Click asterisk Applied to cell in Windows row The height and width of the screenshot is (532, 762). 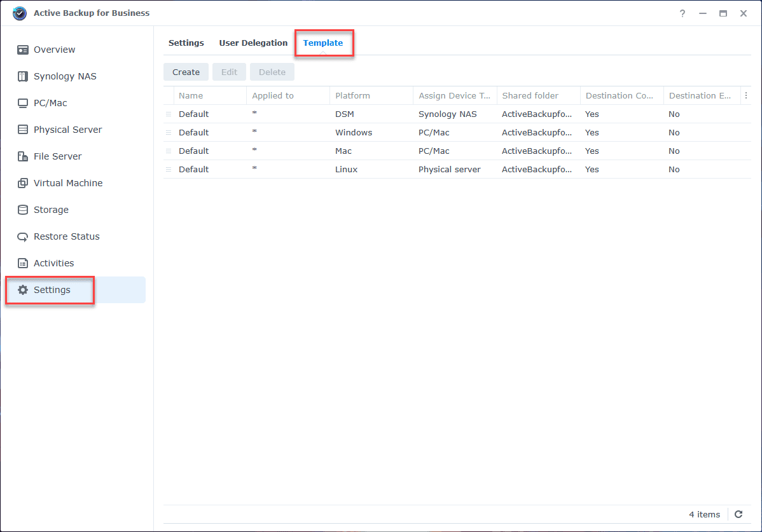(254, 132)
